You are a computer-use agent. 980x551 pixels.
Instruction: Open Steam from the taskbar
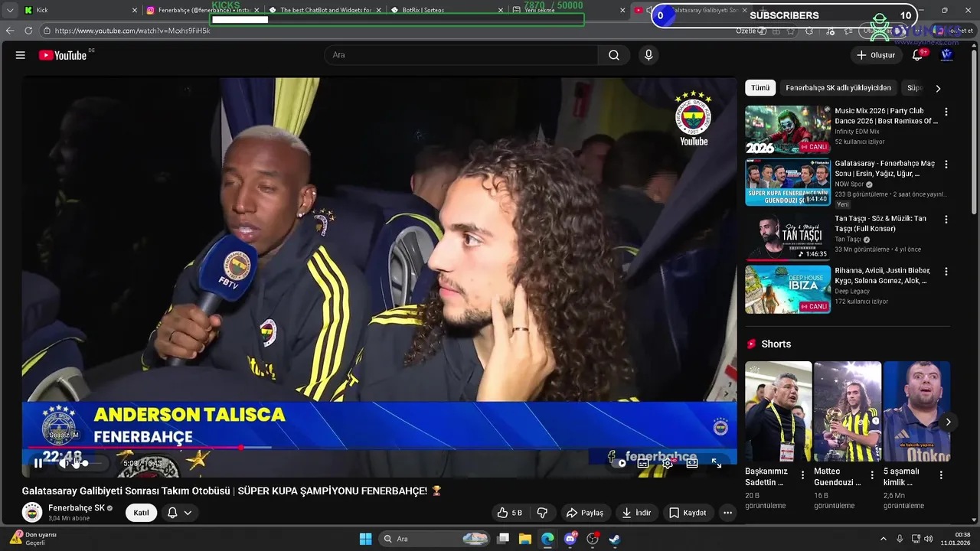614,539
